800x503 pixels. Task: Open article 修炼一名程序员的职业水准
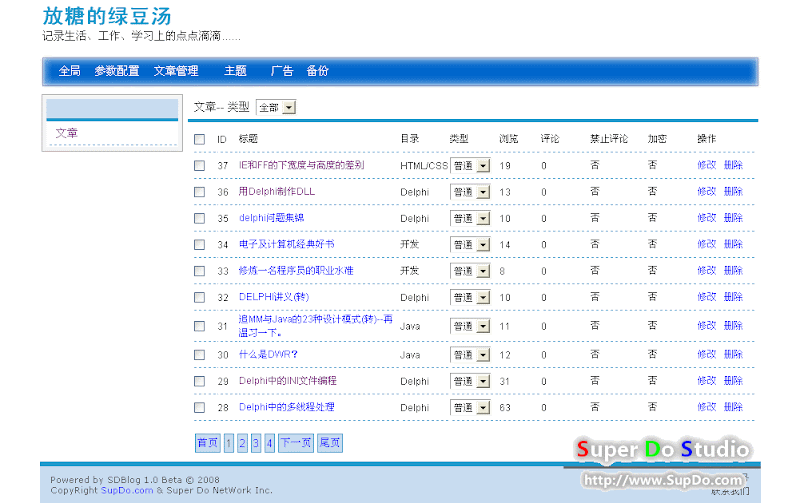coord(296,270)
